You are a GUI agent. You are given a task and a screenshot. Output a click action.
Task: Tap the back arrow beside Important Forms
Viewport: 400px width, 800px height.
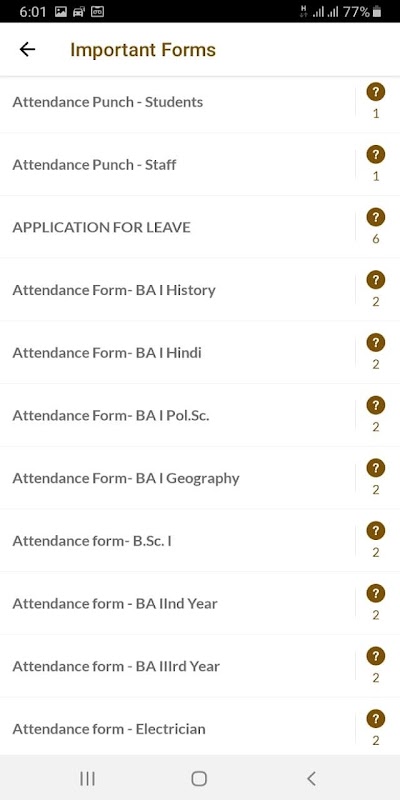[x=27, y=49]
